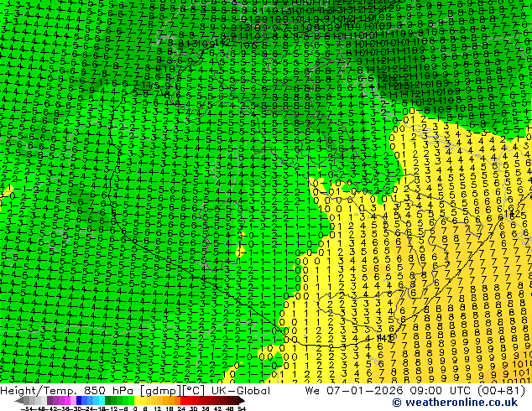This screenshot has width=532, height=411.
Task: Click the date 'We 07-01-2026'
Action: pos(356,391)
